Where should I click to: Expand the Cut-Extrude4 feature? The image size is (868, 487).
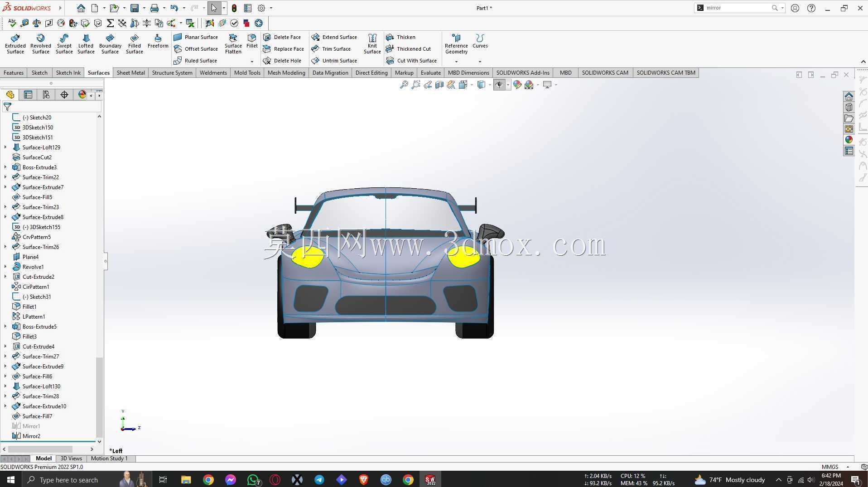point(5,347)
